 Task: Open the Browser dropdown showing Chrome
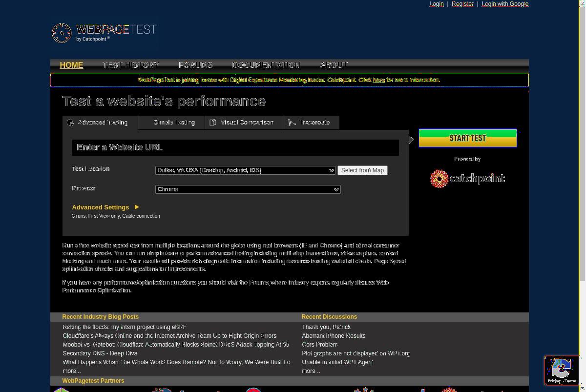[x=248, y=189]
